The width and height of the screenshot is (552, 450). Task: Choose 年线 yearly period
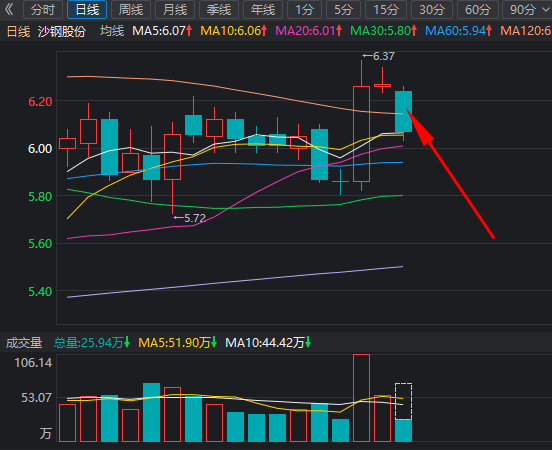tap(263, 10)
